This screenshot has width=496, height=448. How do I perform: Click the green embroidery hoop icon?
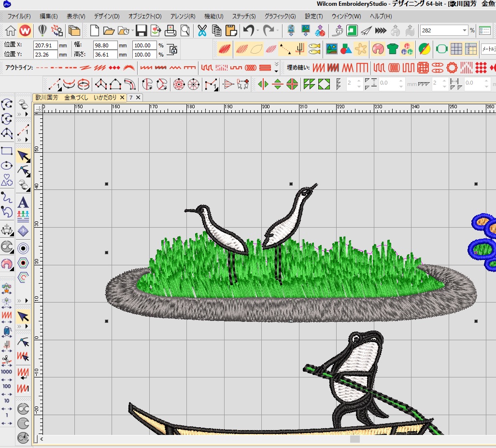click(x=441, y=49)
